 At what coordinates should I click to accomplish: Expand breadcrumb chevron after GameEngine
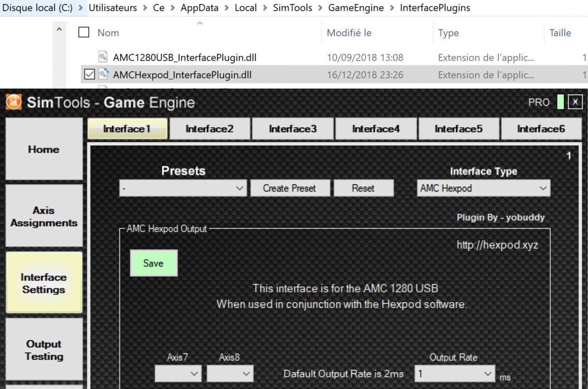pos(392,8)
